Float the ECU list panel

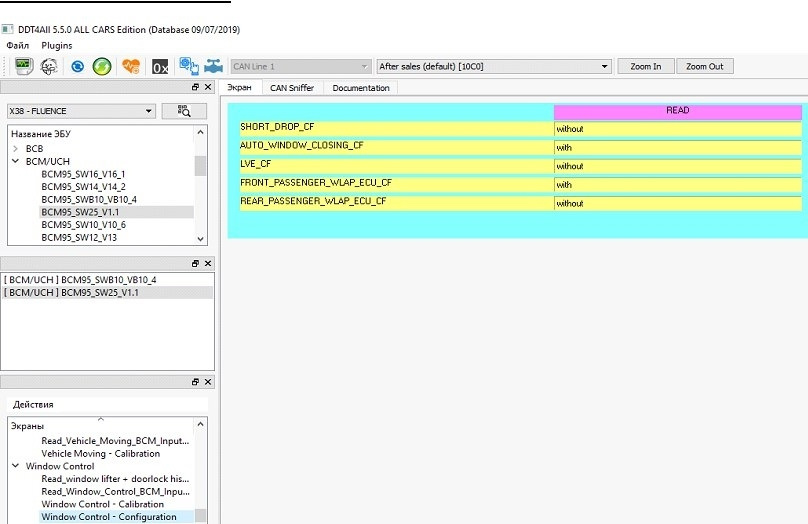[195, 87]
